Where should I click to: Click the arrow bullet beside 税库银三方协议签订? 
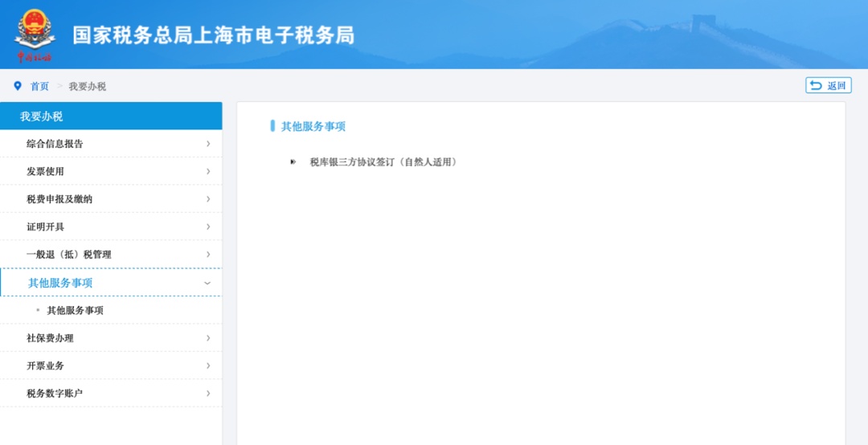tap(293, 162)
